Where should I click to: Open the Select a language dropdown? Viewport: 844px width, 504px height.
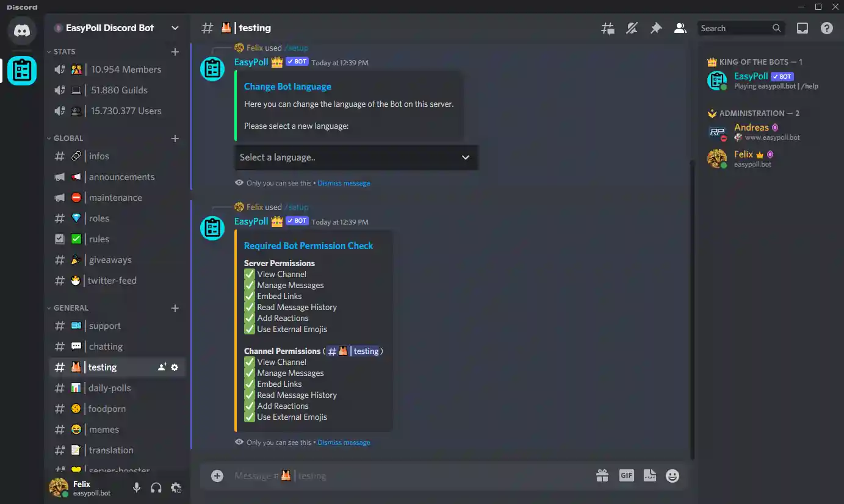[356, 157]
